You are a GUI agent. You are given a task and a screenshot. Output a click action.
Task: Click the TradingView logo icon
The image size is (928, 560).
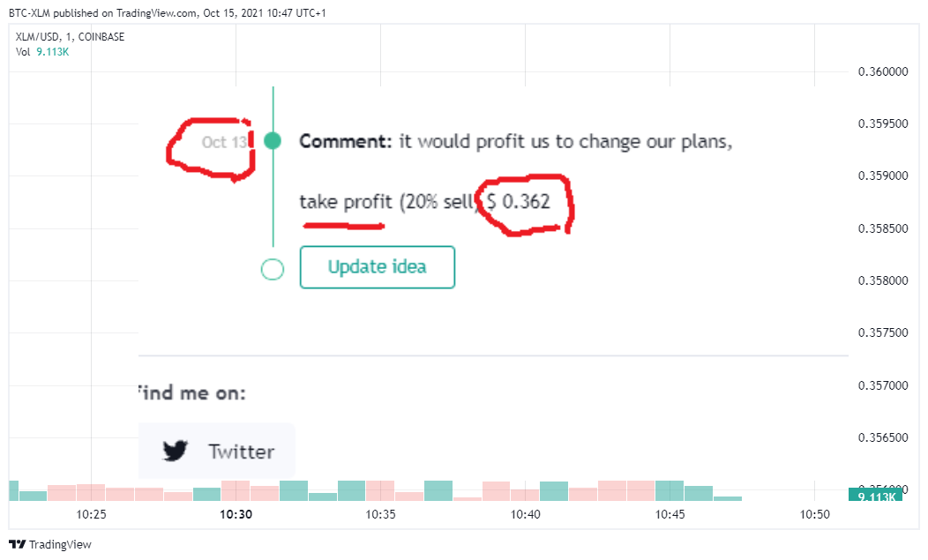coord(17,545)
